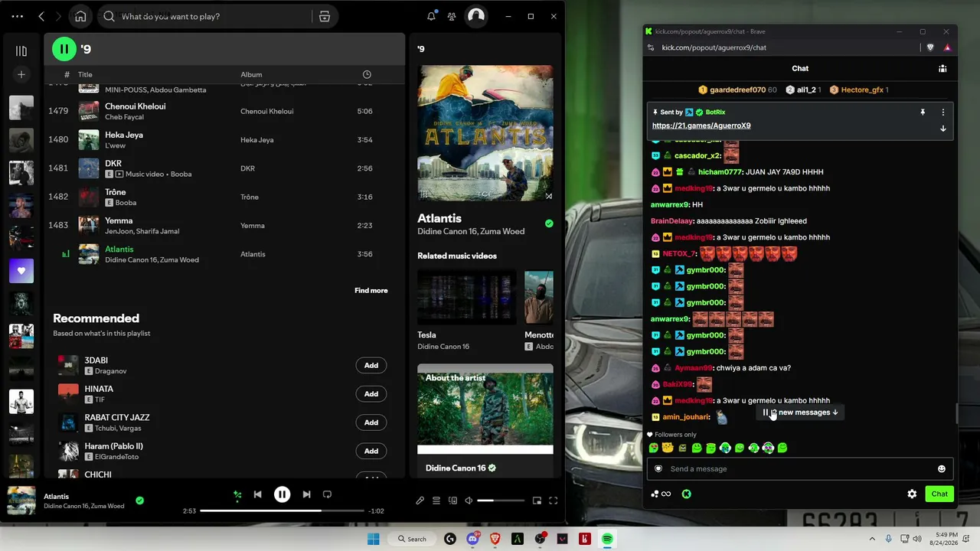This screenshot has width=980, height=551.
Task: Pause the '9 playlist with the green button
Action: [64, 49]
